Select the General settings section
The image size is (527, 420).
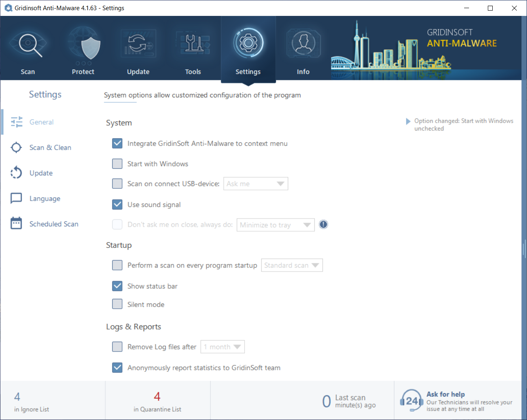41,122
